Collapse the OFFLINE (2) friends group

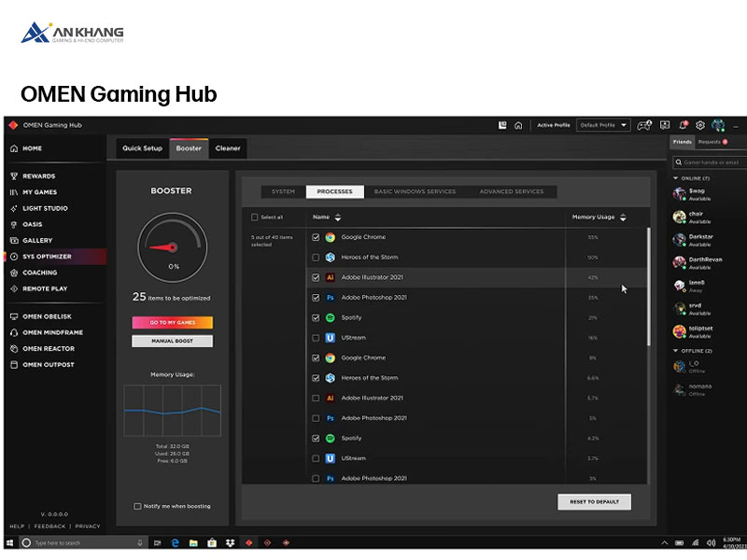pos(675,351)
